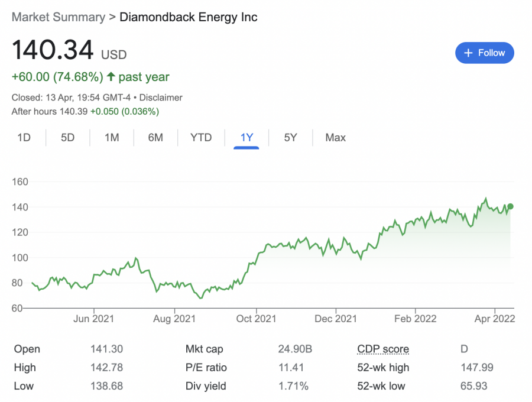Switch chart to 5D range

67,137
